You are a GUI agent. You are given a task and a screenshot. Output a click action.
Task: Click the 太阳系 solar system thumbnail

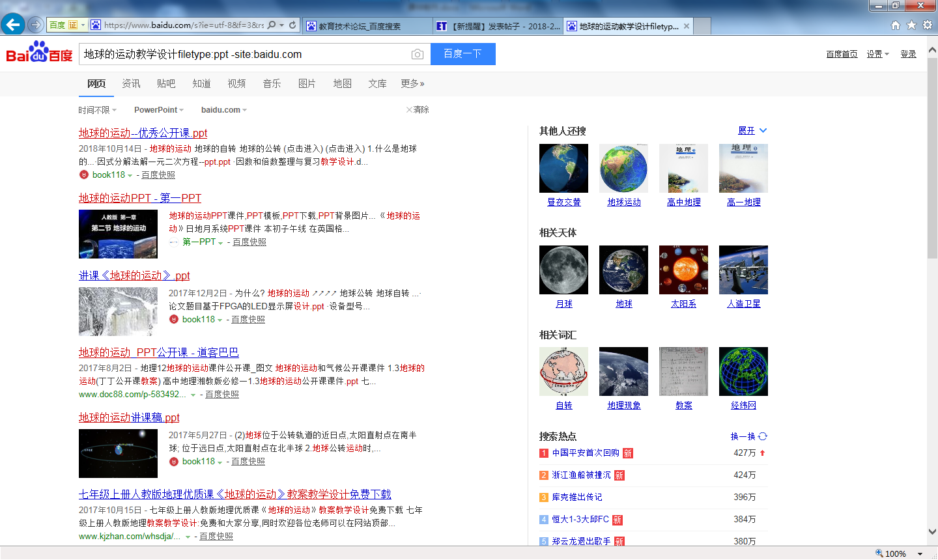(683, 270)
